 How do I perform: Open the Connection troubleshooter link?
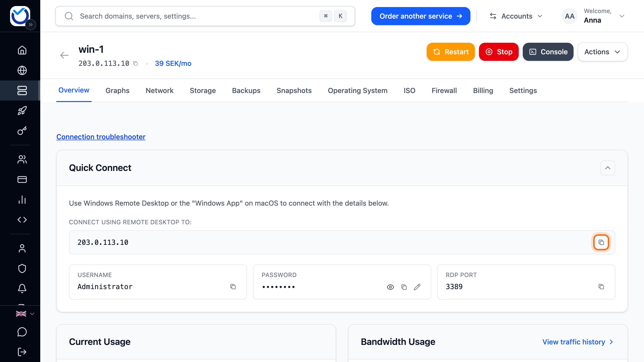[x=101, y=137]
